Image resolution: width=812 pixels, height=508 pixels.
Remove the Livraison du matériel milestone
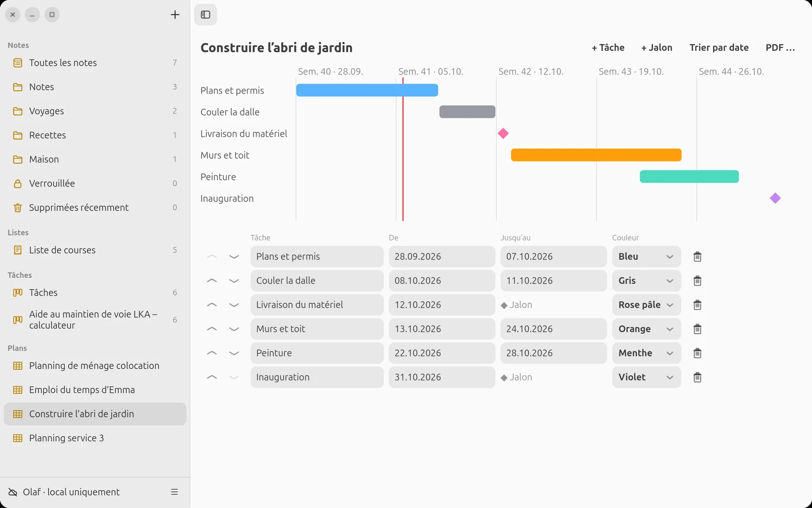point(697,305)
